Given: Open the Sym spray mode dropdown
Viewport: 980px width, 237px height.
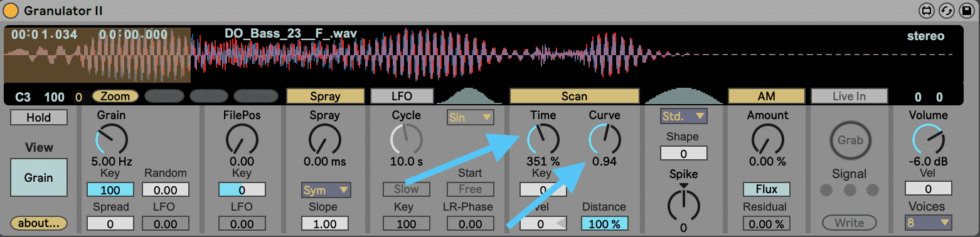Looking at the screenshot, I should coord(325,190).
